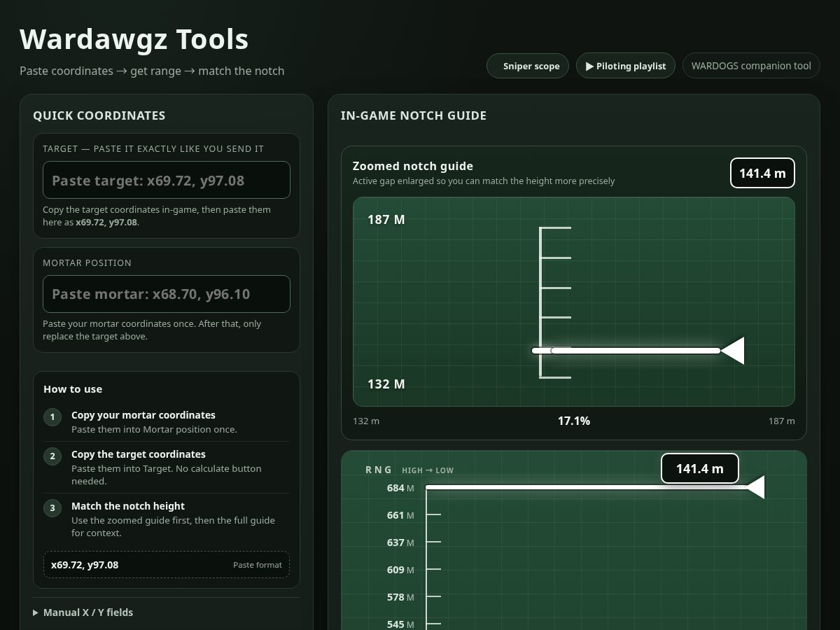Click the QUICK COORDINATES heading
The width and height of the screenshot is (840, 630).
pyautogui.click(x=99, y=115)
